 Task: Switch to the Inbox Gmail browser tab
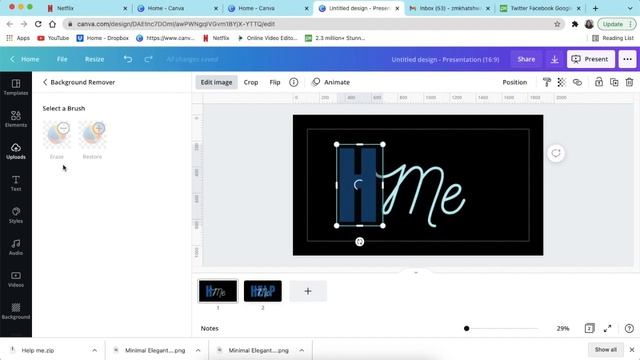(x=449, y=8)
